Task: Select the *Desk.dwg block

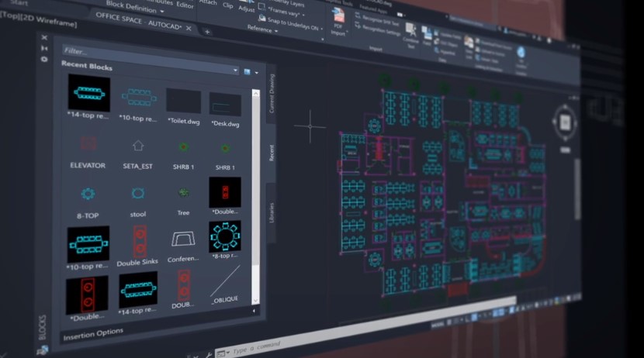Action: [x=225, y=105]
